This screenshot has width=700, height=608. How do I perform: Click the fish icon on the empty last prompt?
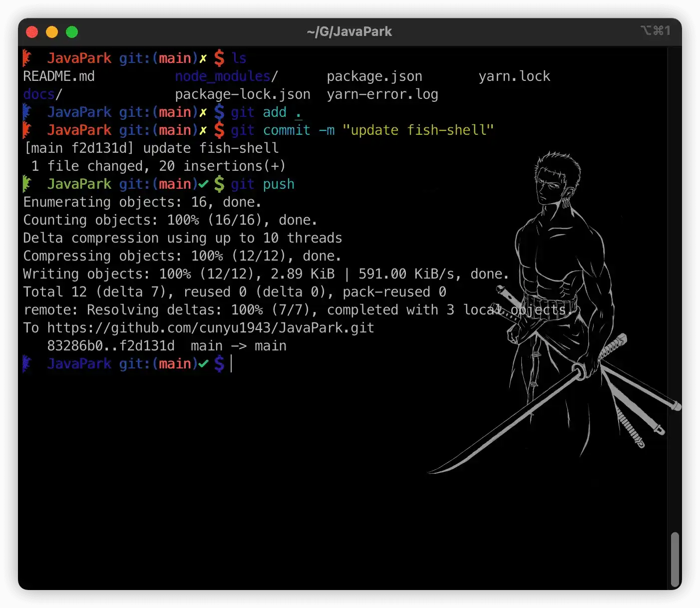(27, 364)
